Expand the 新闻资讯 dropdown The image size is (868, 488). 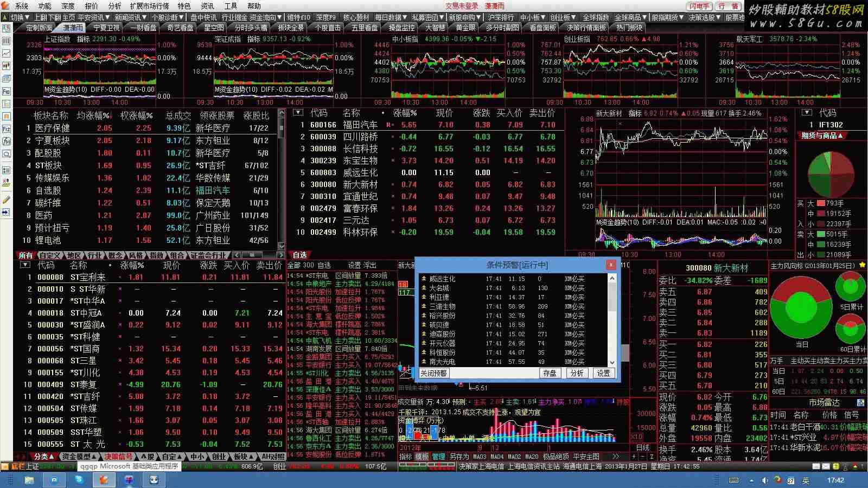pyautogui.click(x=130, y=17)
